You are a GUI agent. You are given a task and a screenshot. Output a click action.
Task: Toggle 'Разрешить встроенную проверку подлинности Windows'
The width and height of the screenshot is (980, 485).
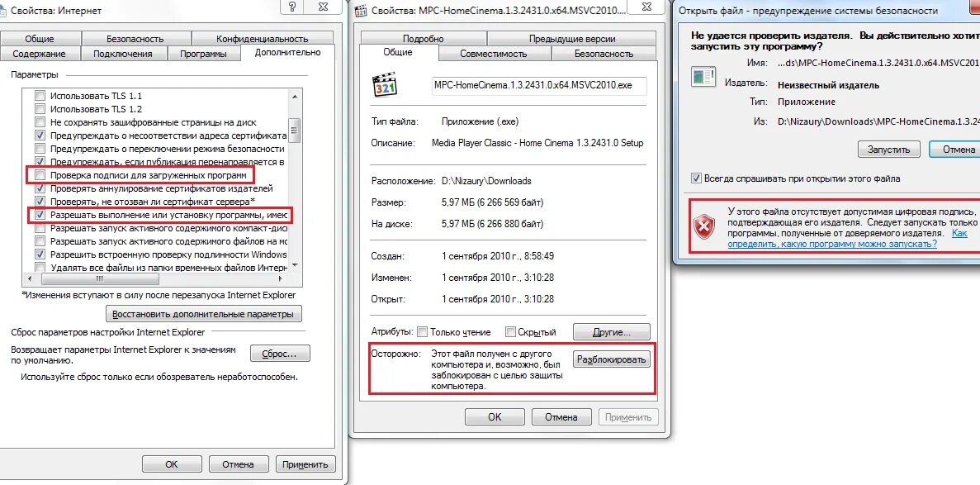pos(40,254)
